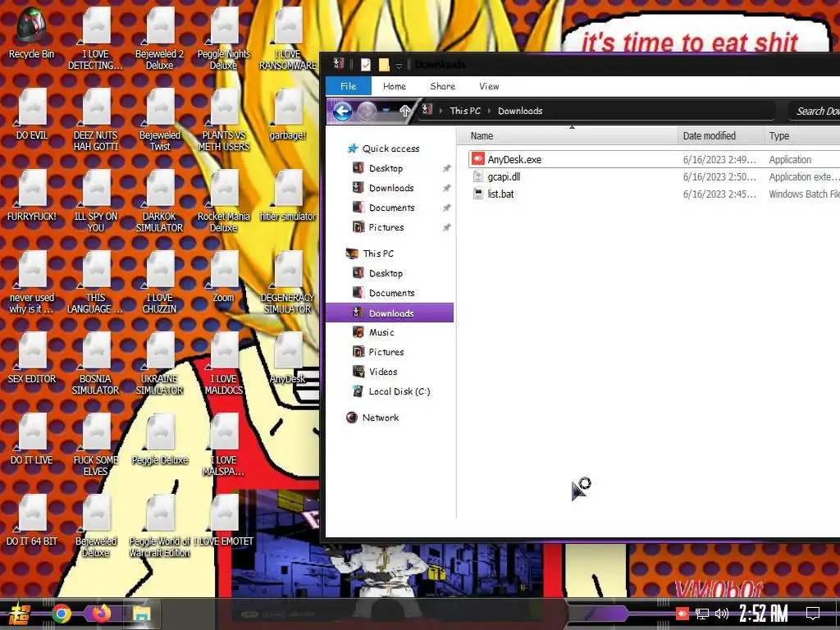Screen dimensions: 840x630
Task: Open the volume control in system tray
Action: 722,614
